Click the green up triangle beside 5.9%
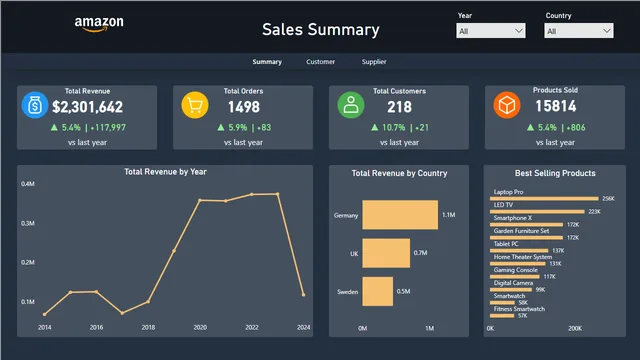This screenshot has height=360, width=640. [221, 127]
